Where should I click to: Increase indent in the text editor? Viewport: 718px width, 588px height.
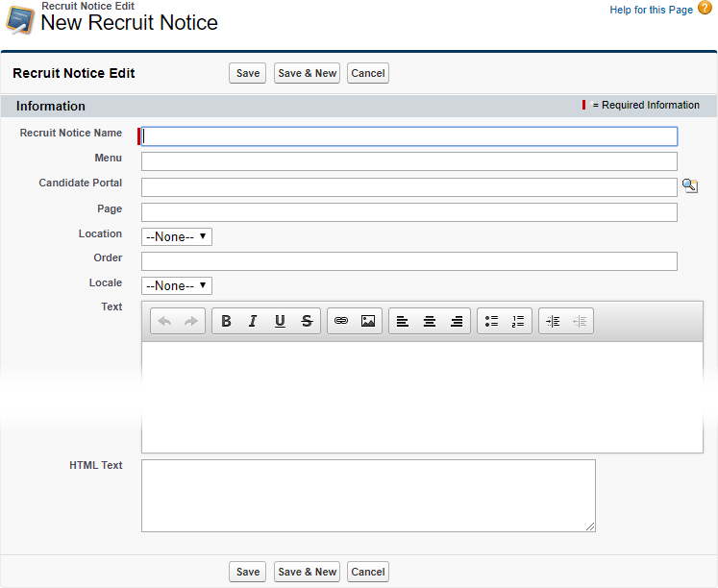pyautogui.click(x=553, y=321)
